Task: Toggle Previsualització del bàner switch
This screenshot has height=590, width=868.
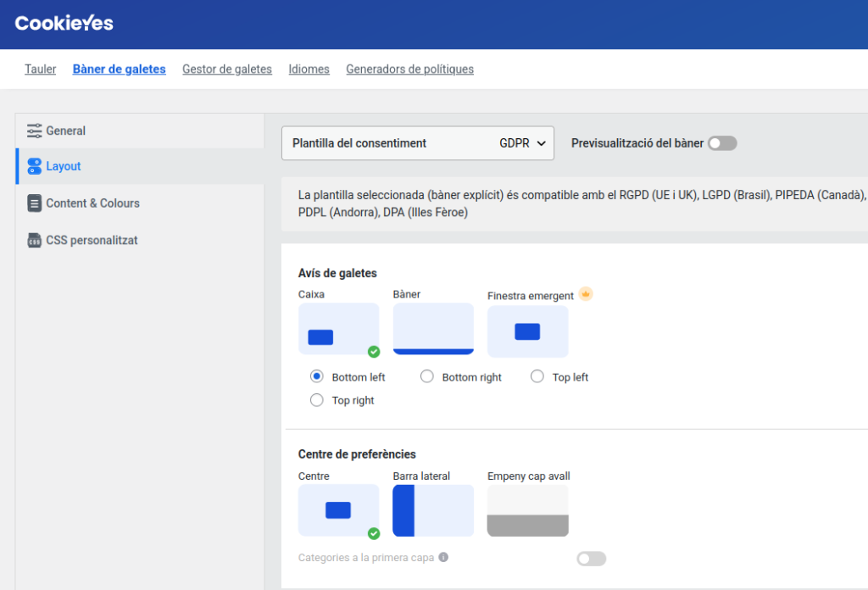Action: [722, 143]
